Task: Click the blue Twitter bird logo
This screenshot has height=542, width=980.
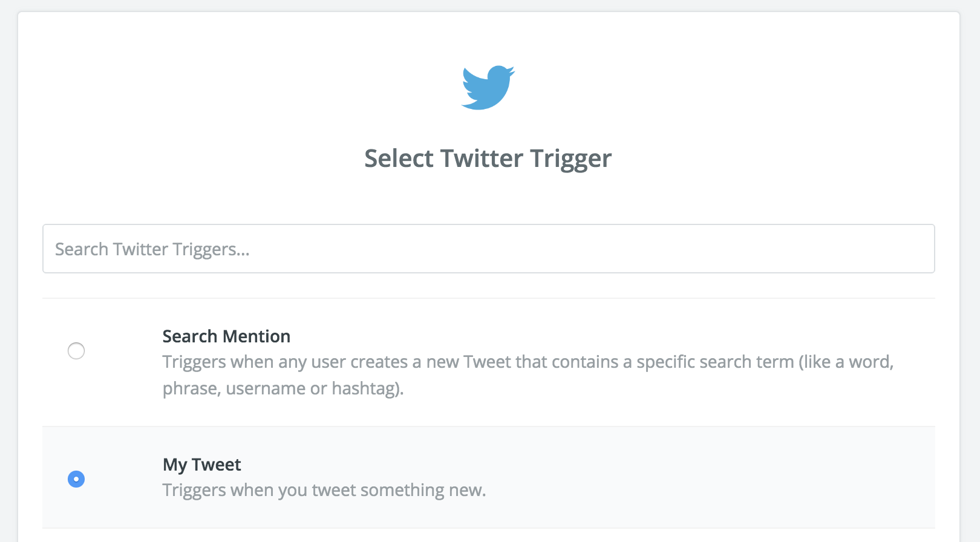Action: pos(488,87)
